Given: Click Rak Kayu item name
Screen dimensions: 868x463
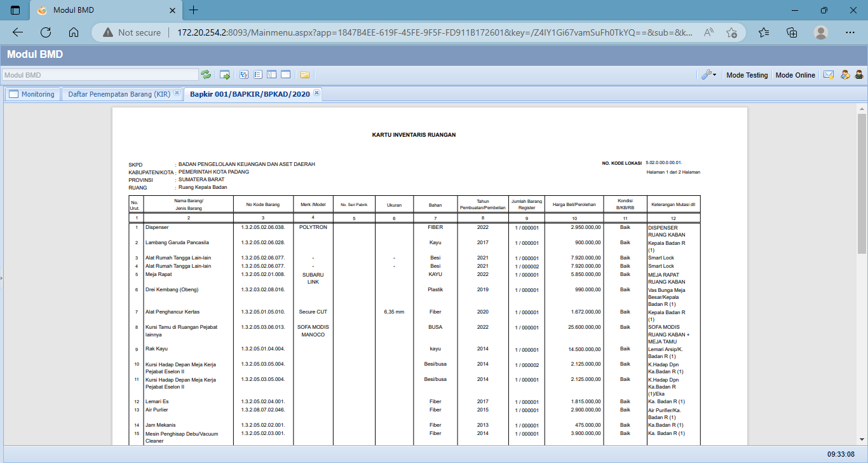Looking at the screenshot, I should click(156, 349).
